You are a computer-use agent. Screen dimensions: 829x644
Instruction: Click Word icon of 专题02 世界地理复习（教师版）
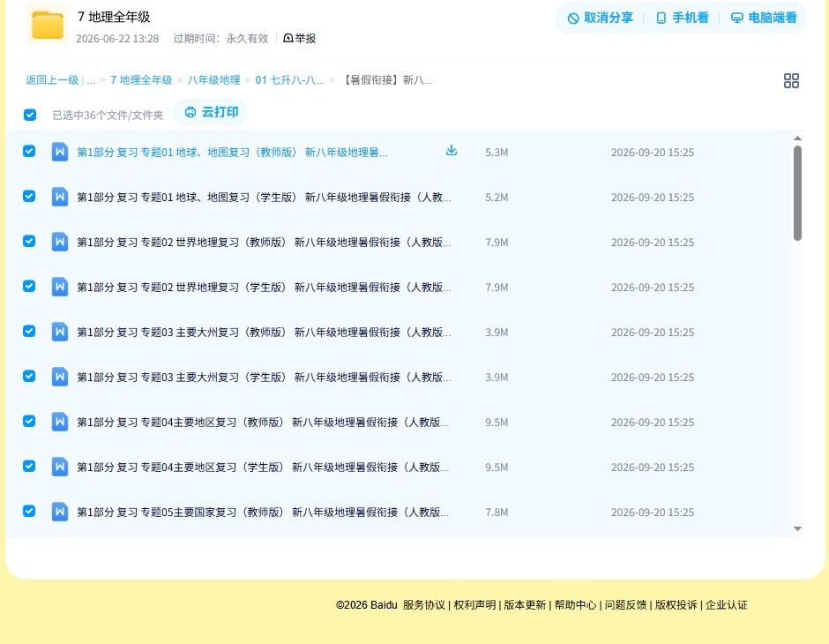[x=60, y=242]
